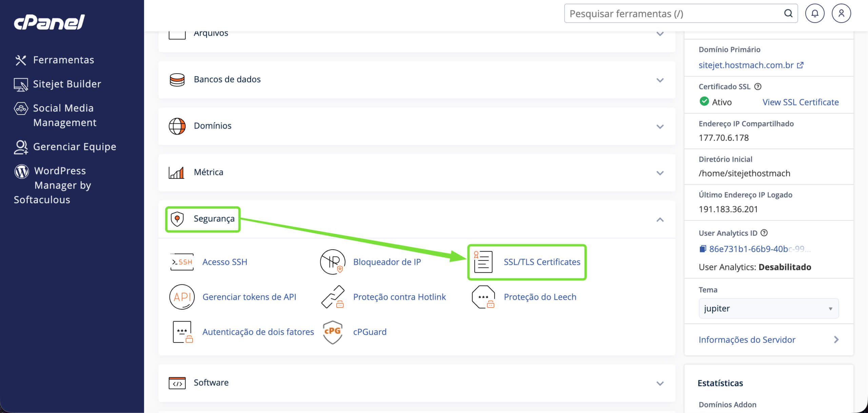Open Bloqueador de IP link
868x413 pixels.
coord(387,262)
